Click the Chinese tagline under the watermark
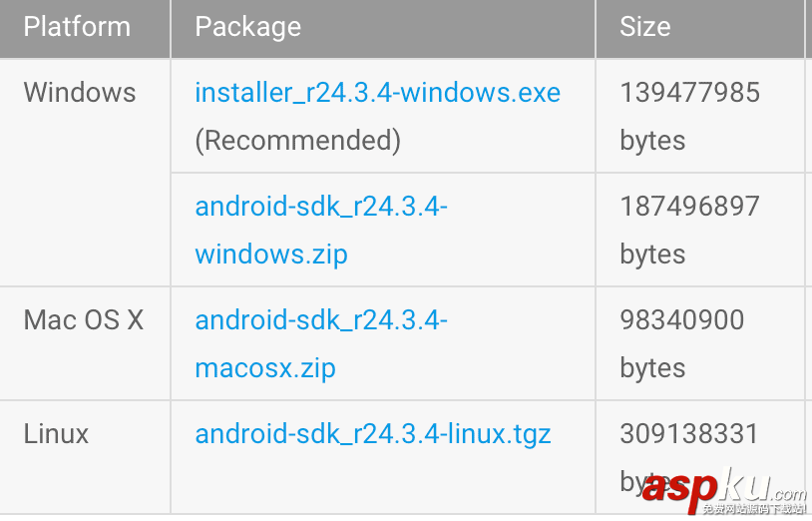Image resolution: width=812 pixels, height=521 pixels. pos(753,509)
